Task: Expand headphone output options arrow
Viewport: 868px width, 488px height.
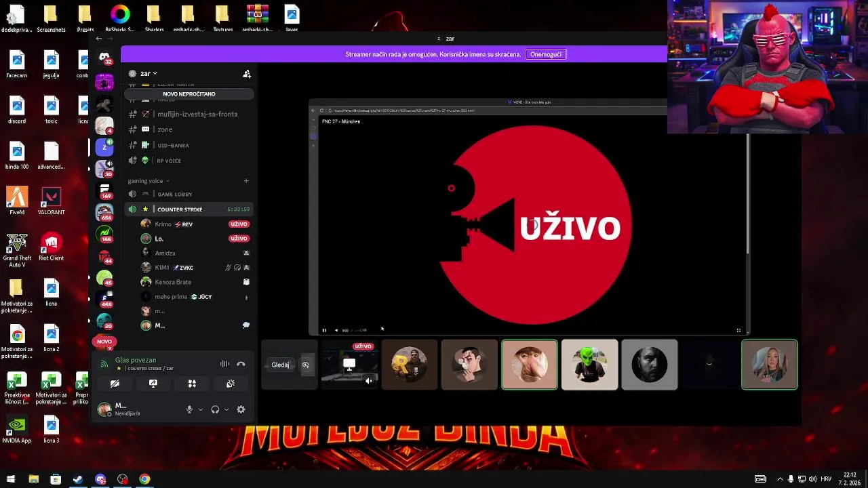Action: coord(226,409)
